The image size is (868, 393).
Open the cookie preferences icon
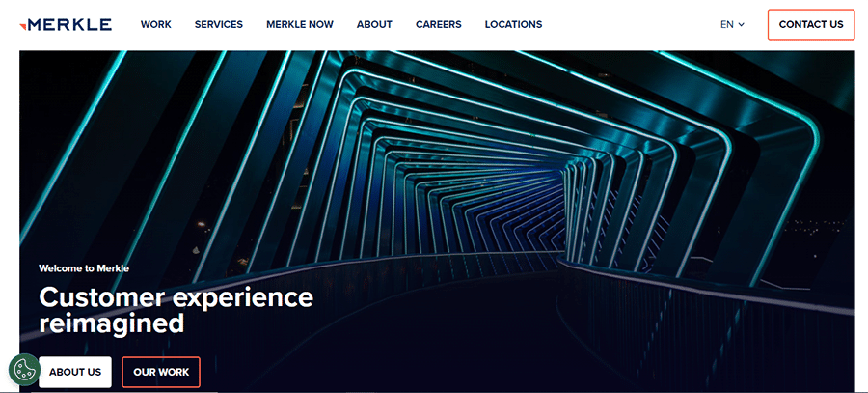(x=24, y=369)
